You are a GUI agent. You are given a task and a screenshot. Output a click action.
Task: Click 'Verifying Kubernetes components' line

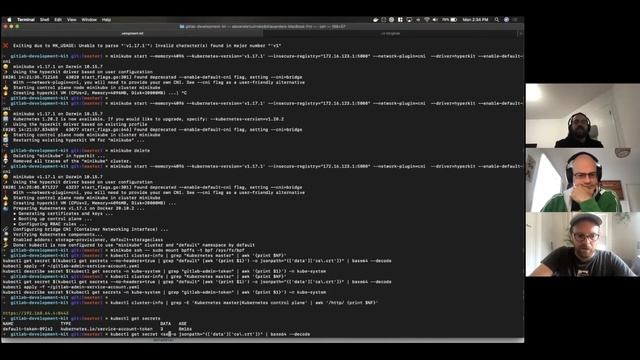point(58,235)
